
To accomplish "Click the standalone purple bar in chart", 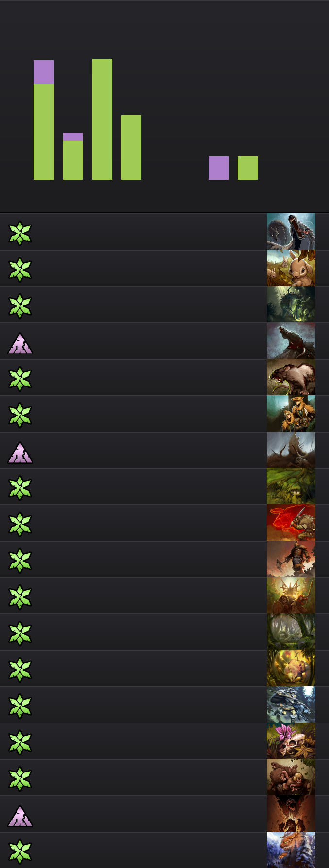I will click(218, 168).
